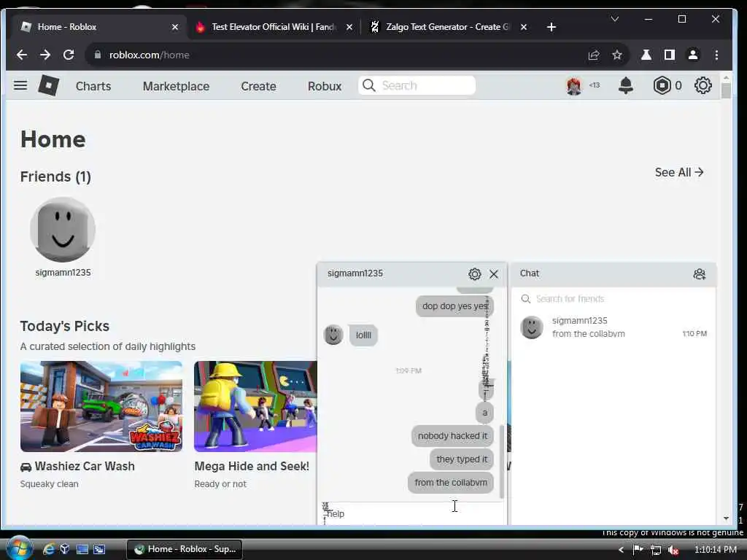Click the sigmamn1235 chat window header
The height and width of the screenshot is (560, 747).
click(411, 274)
